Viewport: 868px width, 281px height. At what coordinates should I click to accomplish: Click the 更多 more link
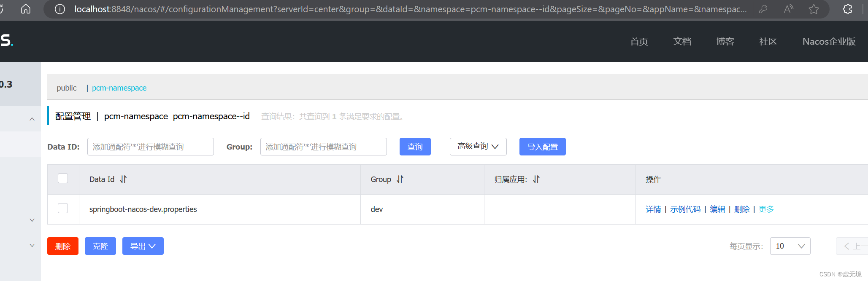(766, 209)
